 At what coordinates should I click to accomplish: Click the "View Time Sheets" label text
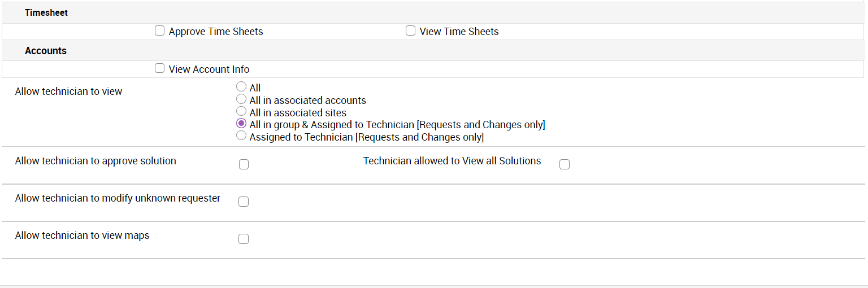tap(459, 32)
